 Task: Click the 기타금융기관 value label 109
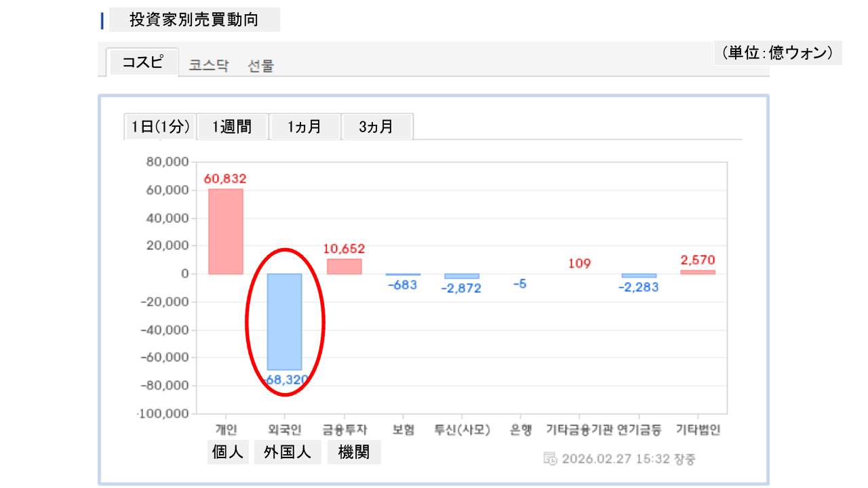click(579, 264)
